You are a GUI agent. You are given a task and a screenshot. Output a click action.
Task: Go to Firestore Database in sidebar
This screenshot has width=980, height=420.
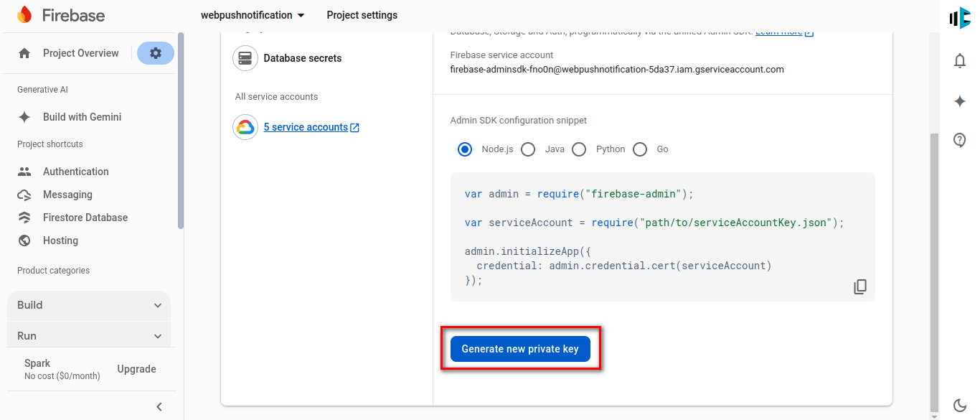[x=85, y=218]
